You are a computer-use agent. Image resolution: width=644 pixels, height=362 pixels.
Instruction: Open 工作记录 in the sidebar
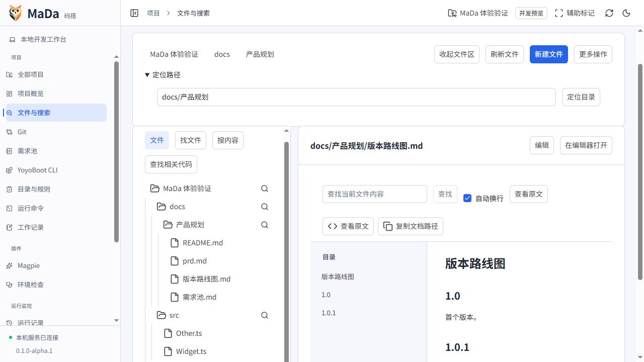pos(55,227)
